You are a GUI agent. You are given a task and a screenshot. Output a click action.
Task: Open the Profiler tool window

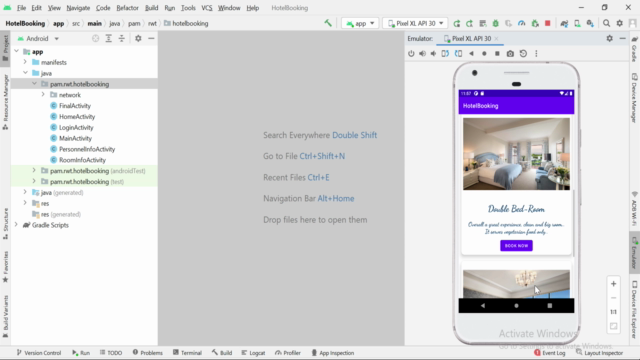click(x=288, y=353)
